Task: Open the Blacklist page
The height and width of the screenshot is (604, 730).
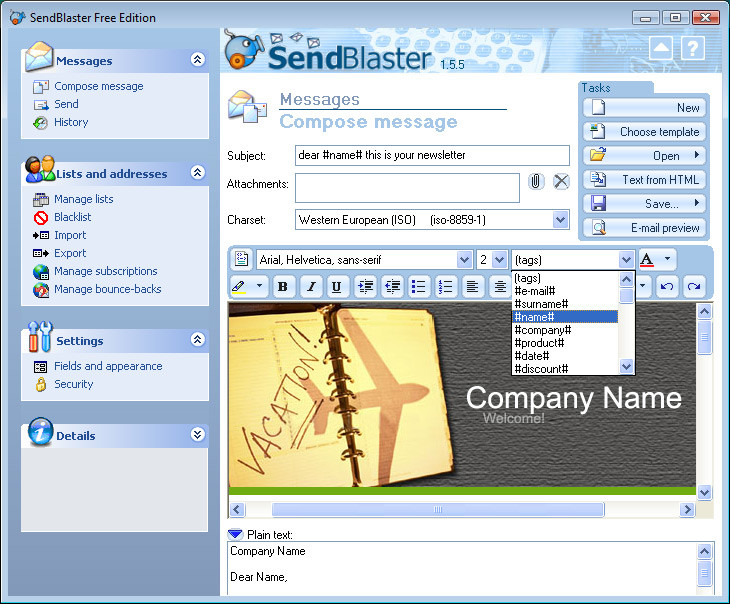Action: point(73,217)
